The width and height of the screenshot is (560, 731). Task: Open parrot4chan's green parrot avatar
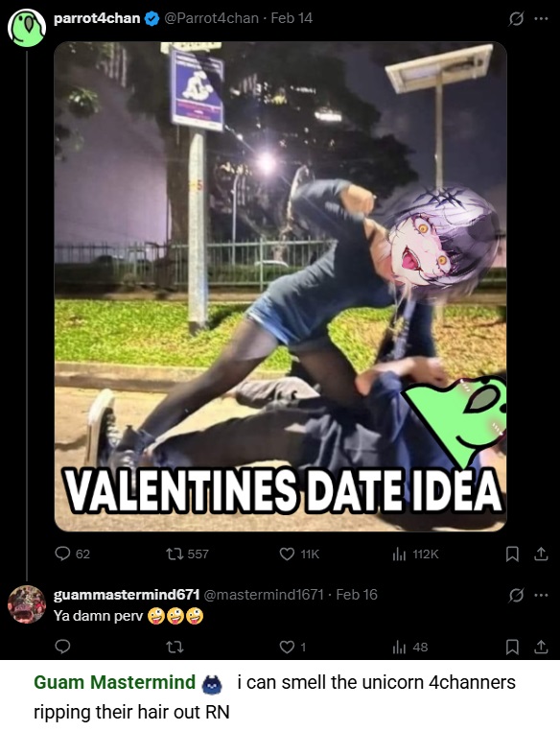pyautogui.click(x=27, y=28)
